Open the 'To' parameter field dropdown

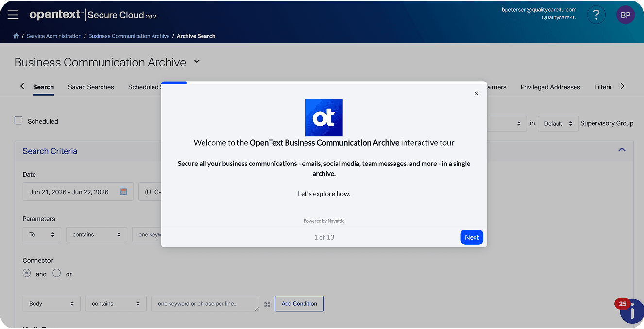pos(42,234)
